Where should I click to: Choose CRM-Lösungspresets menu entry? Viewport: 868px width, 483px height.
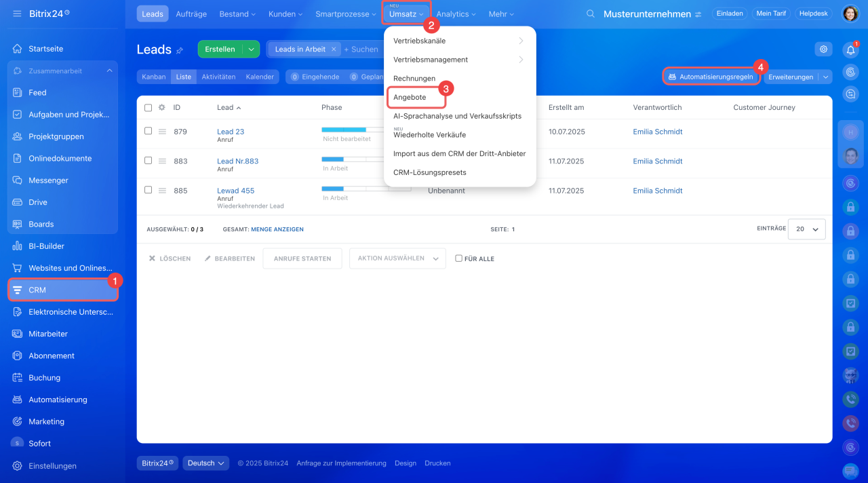pos(429,172)
